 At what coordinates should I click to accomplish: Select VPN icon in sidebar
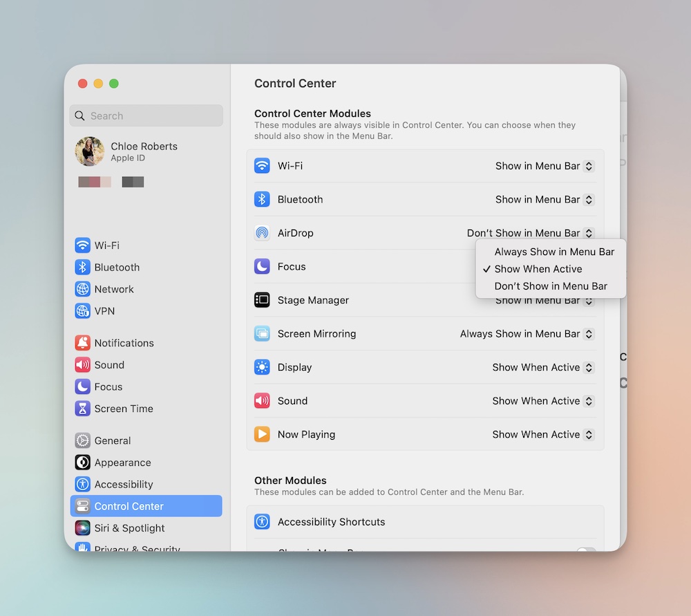pyautogui.click(x=82, y=311)
